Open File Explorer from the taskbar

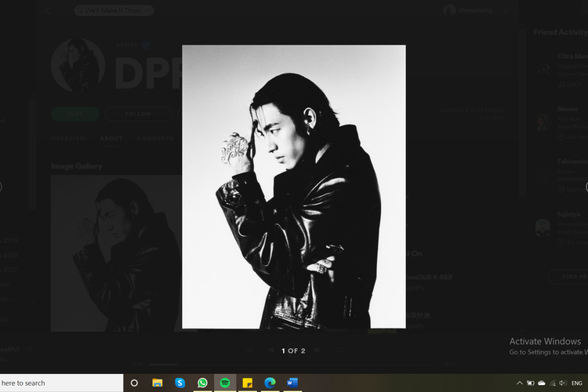coord(158,383)
